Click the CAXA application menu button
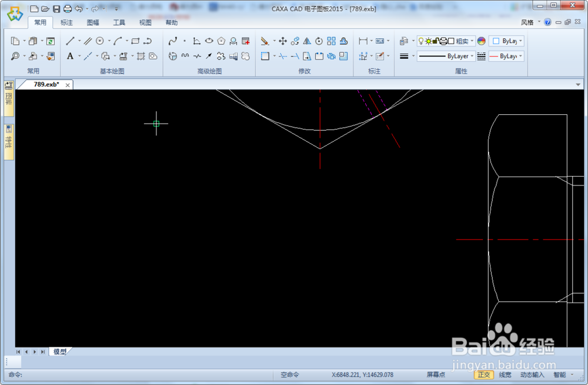The width and height of the screenshot is (588, 385). click(x=15, y=14)
